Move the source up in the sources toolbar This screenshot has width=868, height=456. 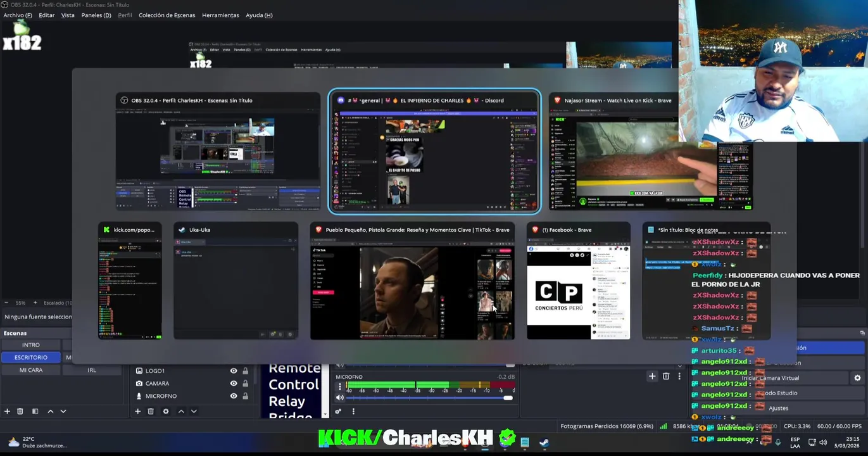(181, 411)
